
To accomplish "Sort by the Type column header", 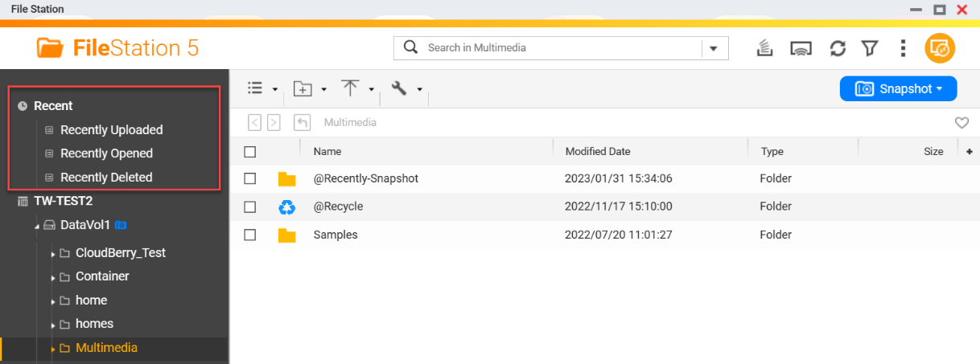I will [x=772, y=151].
